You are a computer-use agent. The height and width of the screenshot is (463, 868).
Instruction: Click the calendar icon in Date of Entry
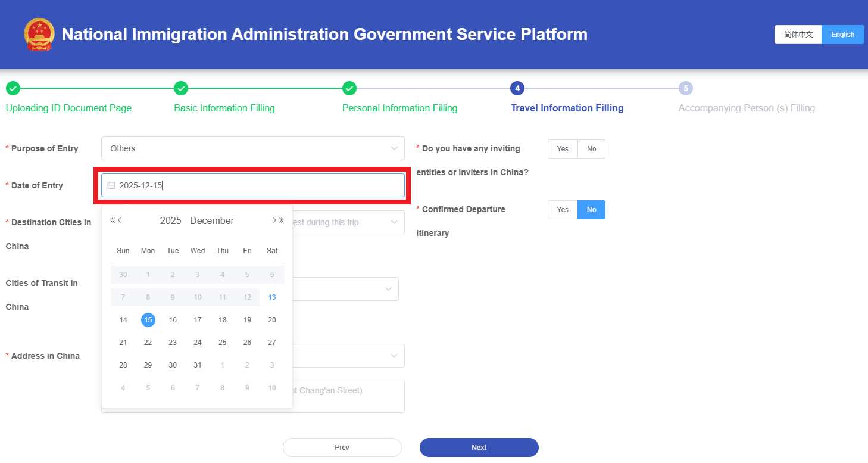point(111,185)
